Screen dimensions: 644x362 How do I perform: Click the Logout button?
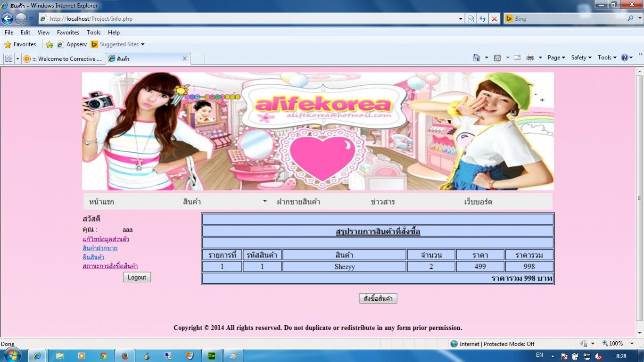137,277
